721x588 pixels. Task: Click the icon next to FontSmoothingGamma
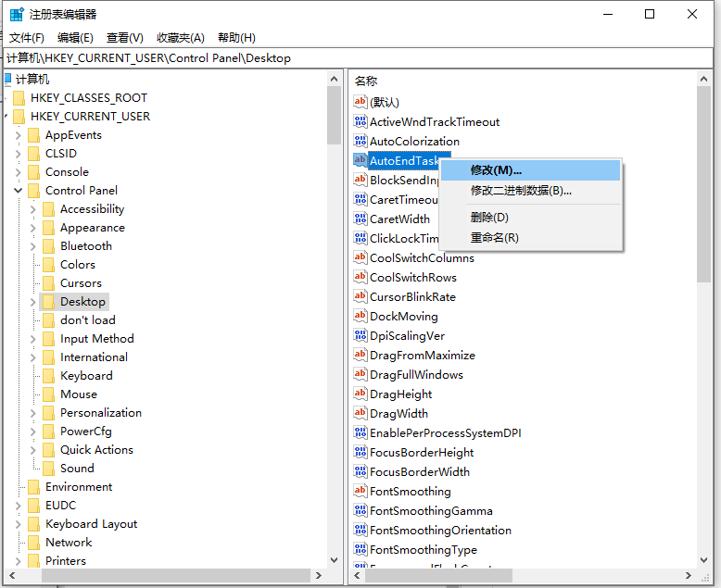pos(360,510)
